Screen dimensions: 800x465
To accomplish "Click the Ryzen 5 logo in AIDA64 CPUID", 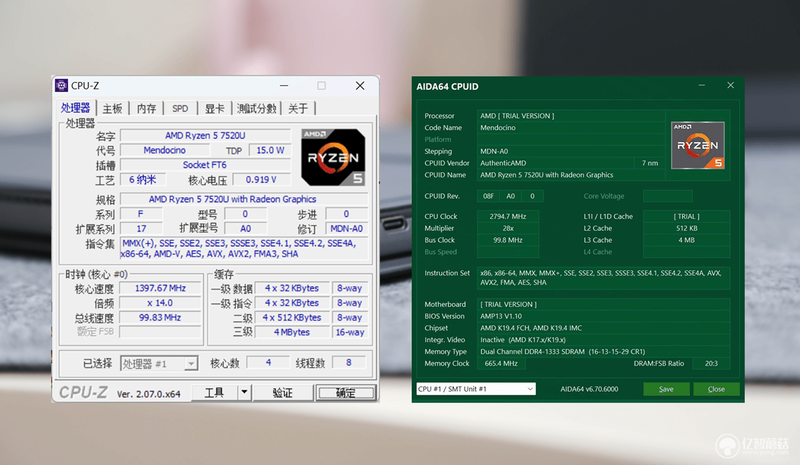I will click(x=697, y=145).
